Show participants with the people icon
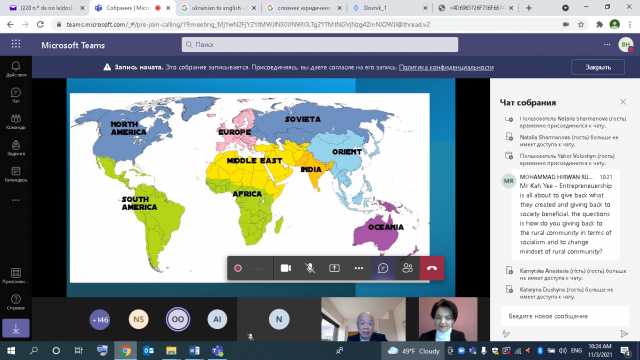The image size is (640, 360). click(407, 268)
